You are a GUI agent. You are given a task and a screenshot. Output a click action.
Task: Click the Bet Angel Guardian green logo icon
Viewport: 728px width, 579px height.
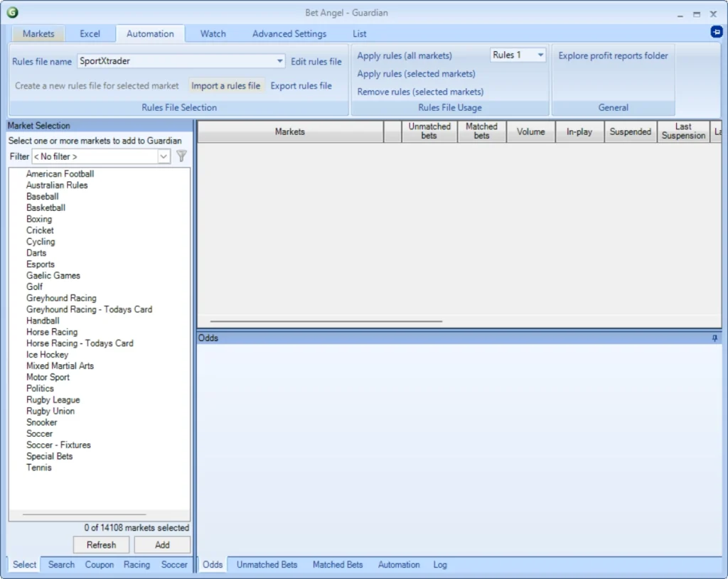click(x=13, y=13)
